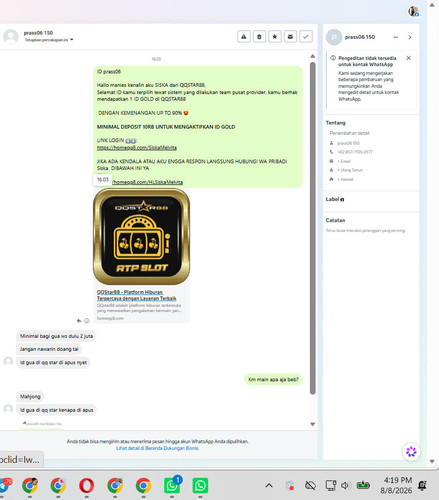Click contact avatar in chat header
Screen dimensions: 439x500
(x=11, y=36)
